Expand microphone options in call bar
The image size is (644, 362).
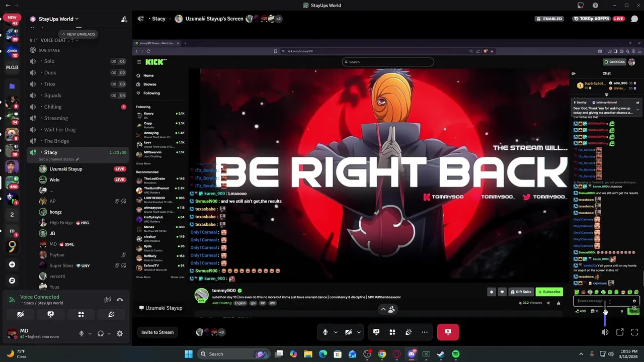click(x=336, y=332)
